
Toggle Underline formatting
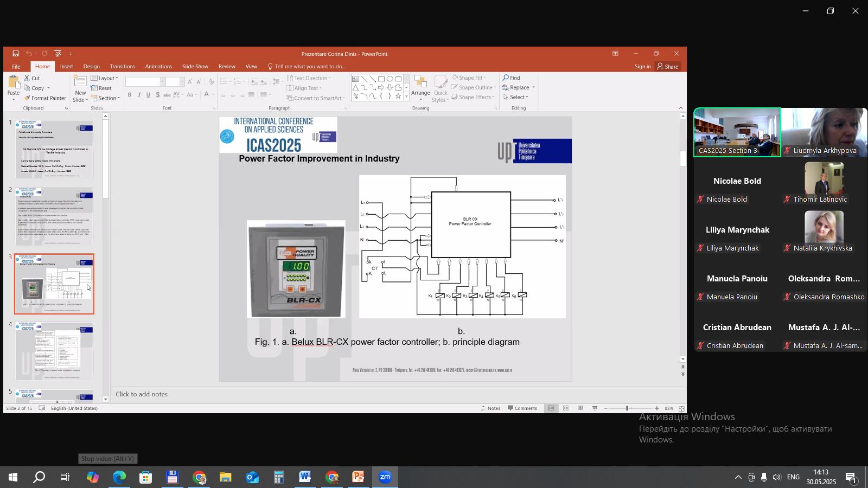(148, 95)
